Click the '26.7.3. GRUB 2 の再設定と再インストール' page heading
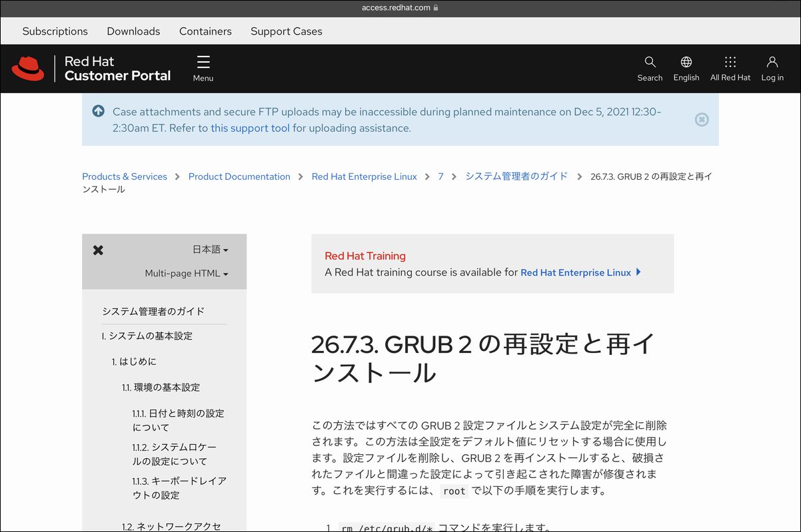 [484, 358]
